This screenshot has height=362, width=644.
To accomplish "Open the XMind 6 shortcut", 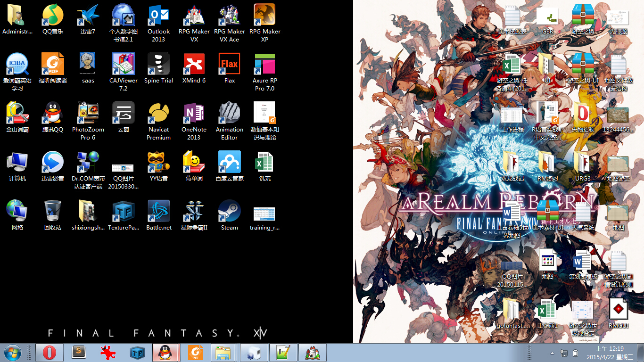I will click(x=194, y=69).
